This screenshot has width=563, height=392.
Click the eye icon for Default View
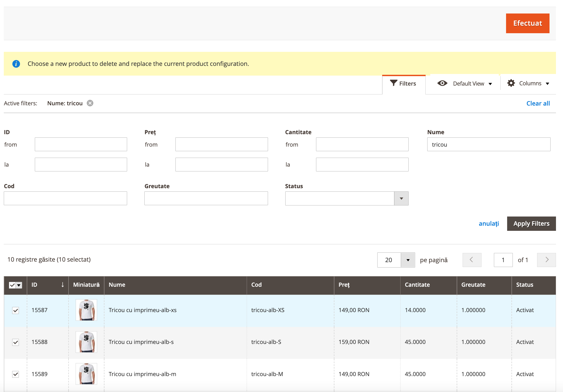[442, 83]
